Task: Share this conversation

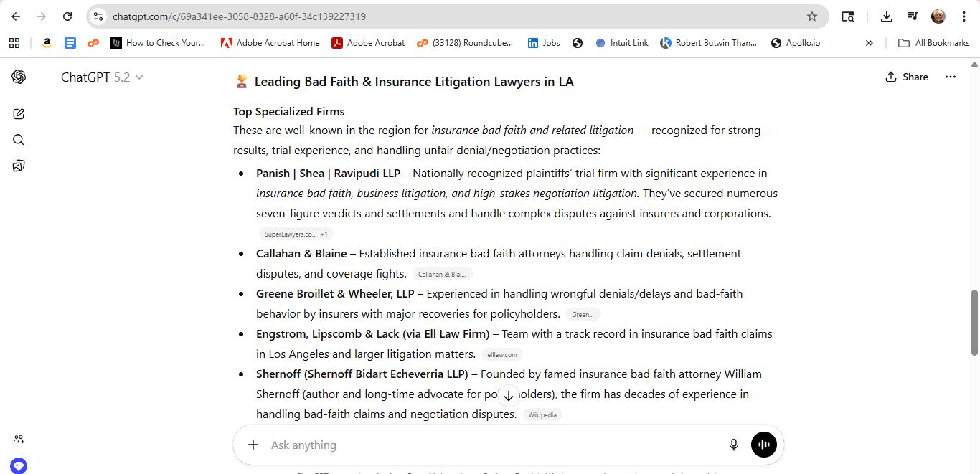Action: (907, 77)
